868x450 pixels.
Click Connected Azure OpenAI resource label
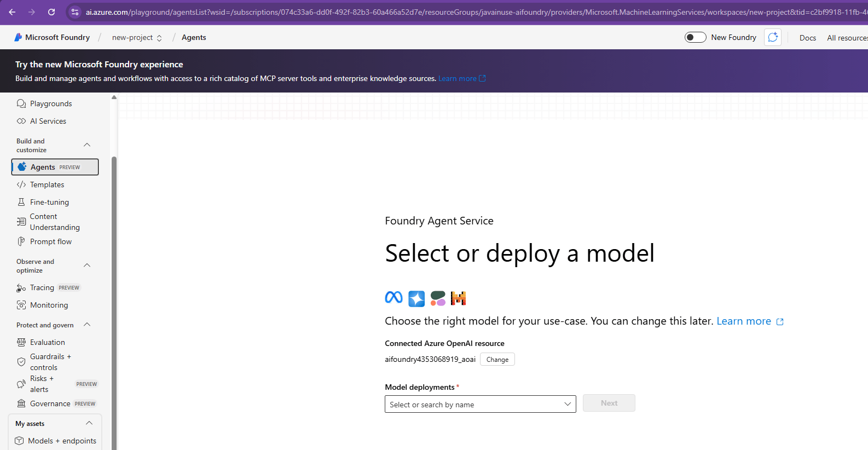coord(444,343)
